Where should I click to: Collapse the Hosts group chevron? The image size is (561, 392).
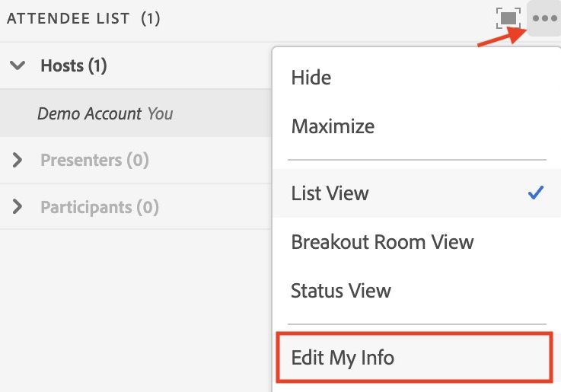pos(18,66)
